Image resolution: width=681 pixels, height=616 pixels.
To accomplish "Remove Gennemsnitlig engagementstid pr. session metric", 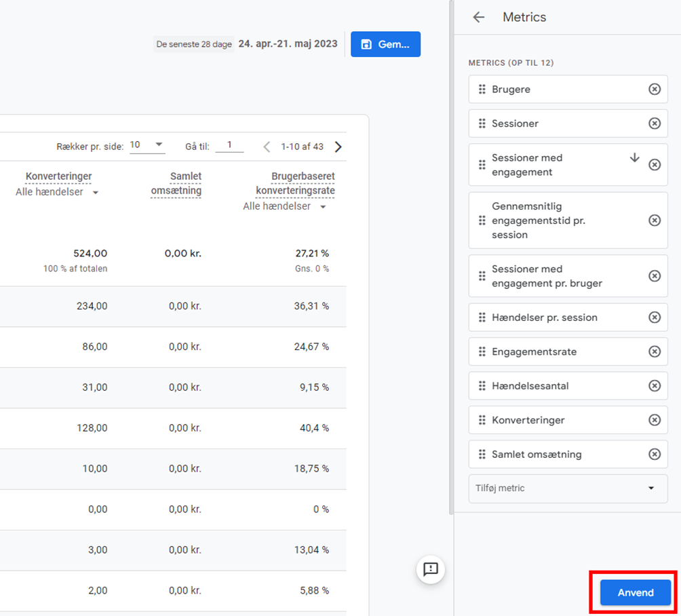I will 654,220.
